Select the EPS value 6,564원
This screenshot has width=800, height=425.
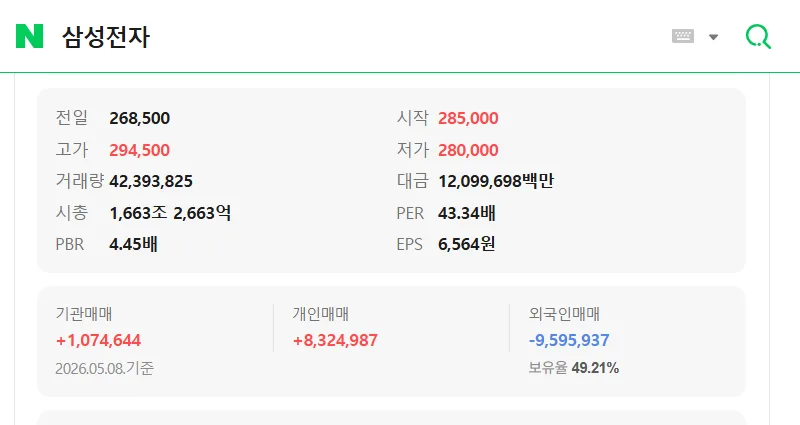click(x=466, y=244)
